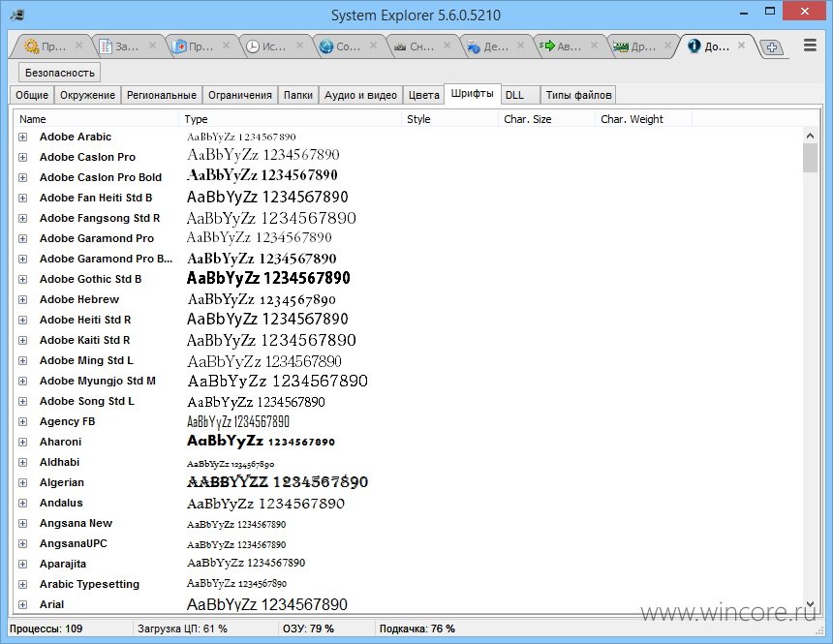833x644 pixels.
Task: View the Типы файлов sub-tab
Action: click(x=579, y=95)
